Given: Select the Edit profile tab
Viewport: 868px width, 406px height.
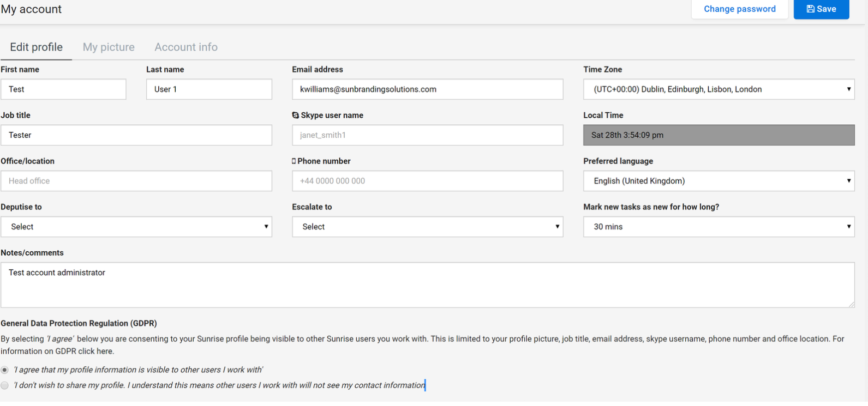Looking at the screenshot, I should click(x=36, y=47).
